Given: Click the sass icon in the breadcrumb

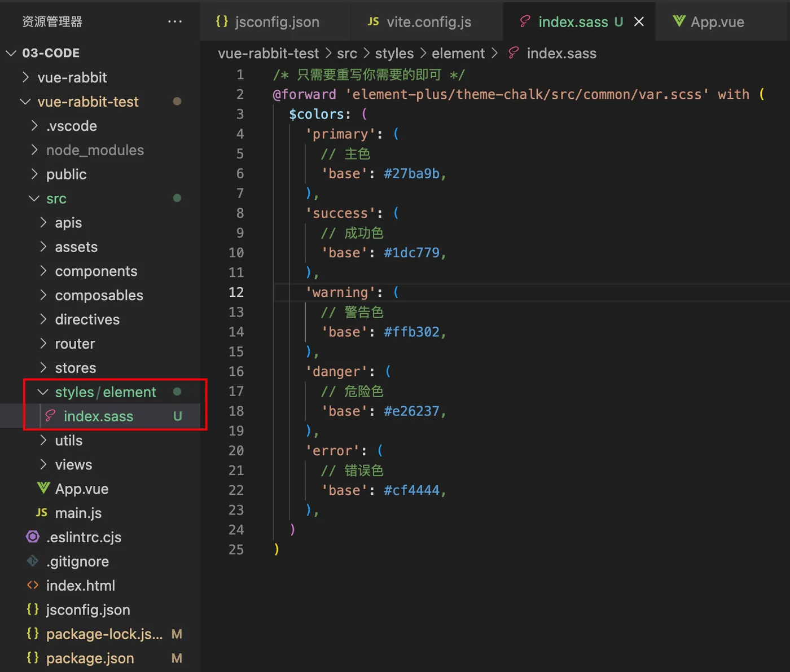Looking at the screenshot, I should pyautogui.click(x=513, y=53).
